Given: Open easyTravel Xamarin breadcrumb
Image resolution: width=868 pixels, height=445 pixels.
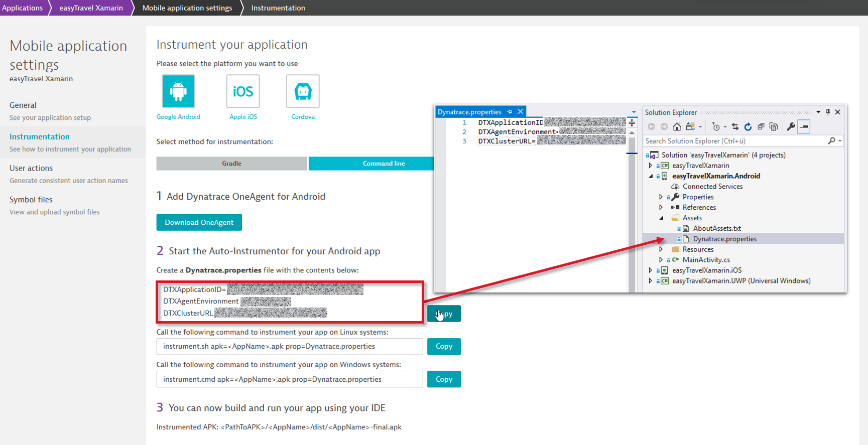Looking at the screenshot, I should (91, 8).
